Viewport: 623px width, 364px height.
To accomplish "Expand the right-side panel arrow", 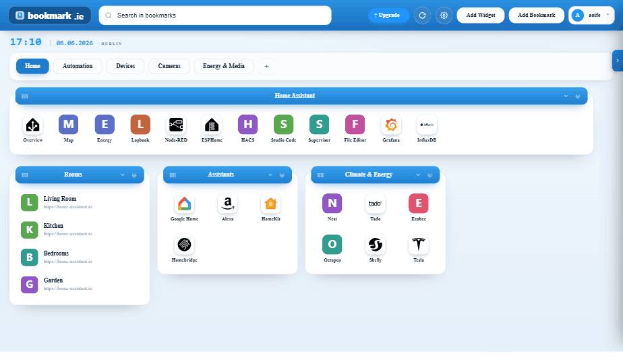I will pos(618,61).
